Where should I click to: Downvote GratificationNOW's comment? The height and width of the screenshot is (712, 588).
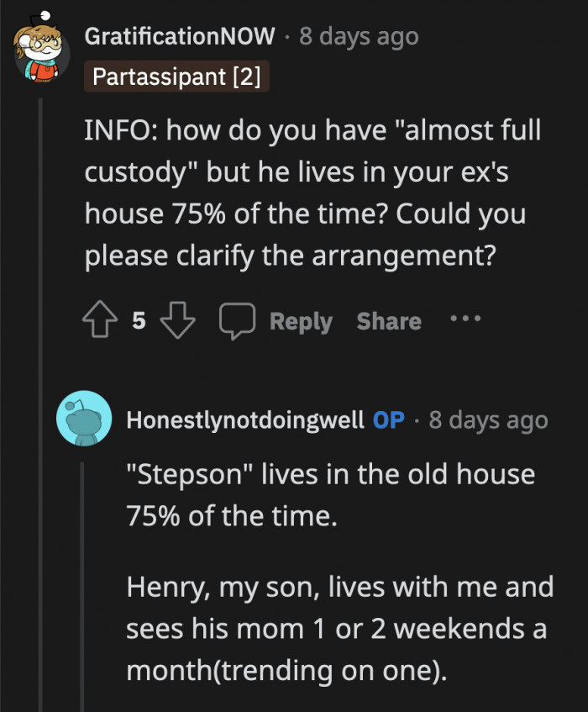[x=177, y=319]
